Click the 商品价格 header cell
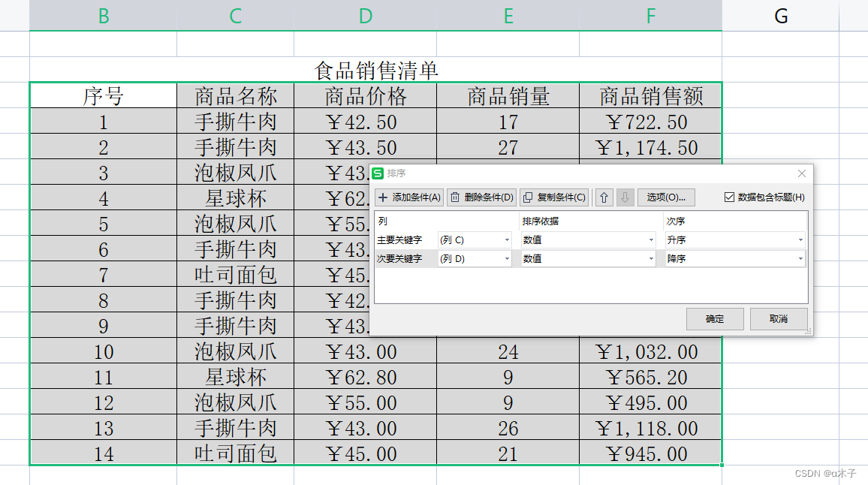Image resolution: width=868 pixels, height=485 pixels. click(x=366, y=96)
